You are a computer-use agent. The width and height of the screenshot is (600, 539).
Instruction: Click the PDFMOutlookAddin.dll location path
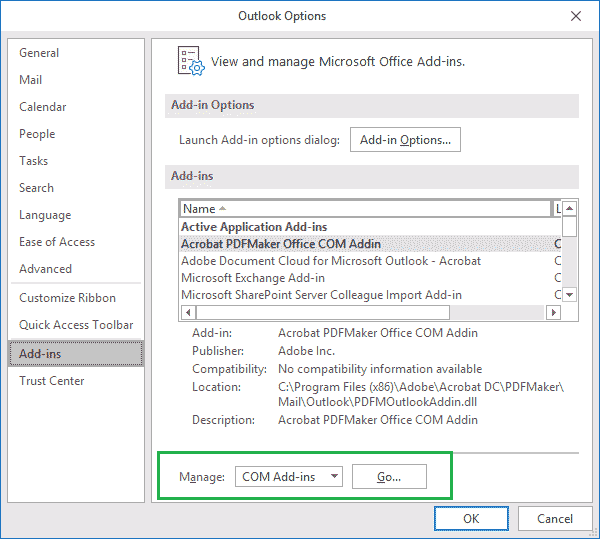click(x=421, y=394)
